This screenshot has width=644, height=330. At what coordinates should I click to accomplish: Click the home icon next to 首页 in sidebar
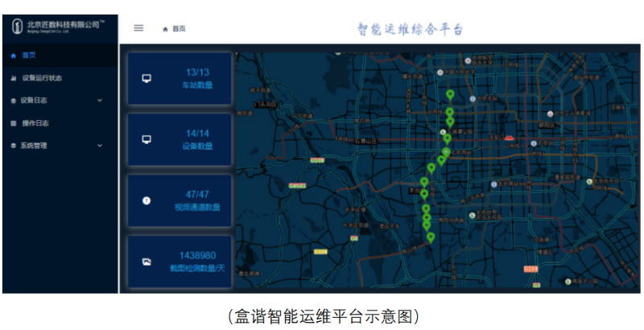click(x=14, y=56)
